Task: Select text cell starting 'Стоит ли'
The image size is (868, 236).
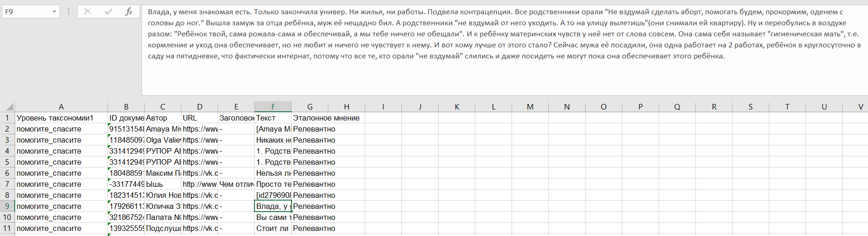Action: pyautogui.click(x=273, y=228)
